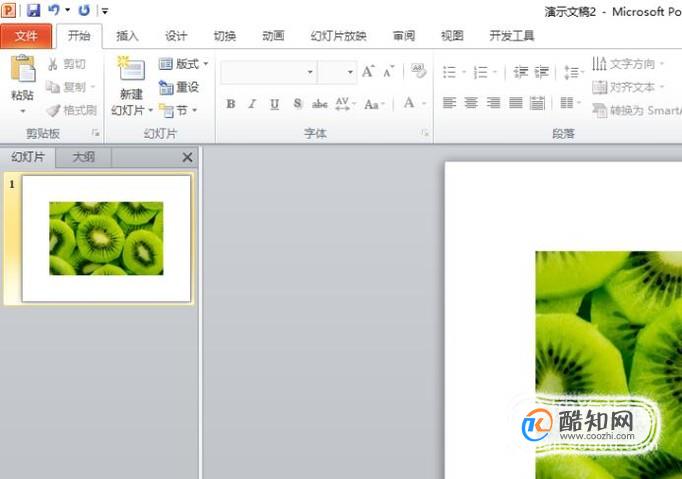This screenshot has width=682, height=479.
Task: Toggle center text alignment
Action: [x=471, y=103]
